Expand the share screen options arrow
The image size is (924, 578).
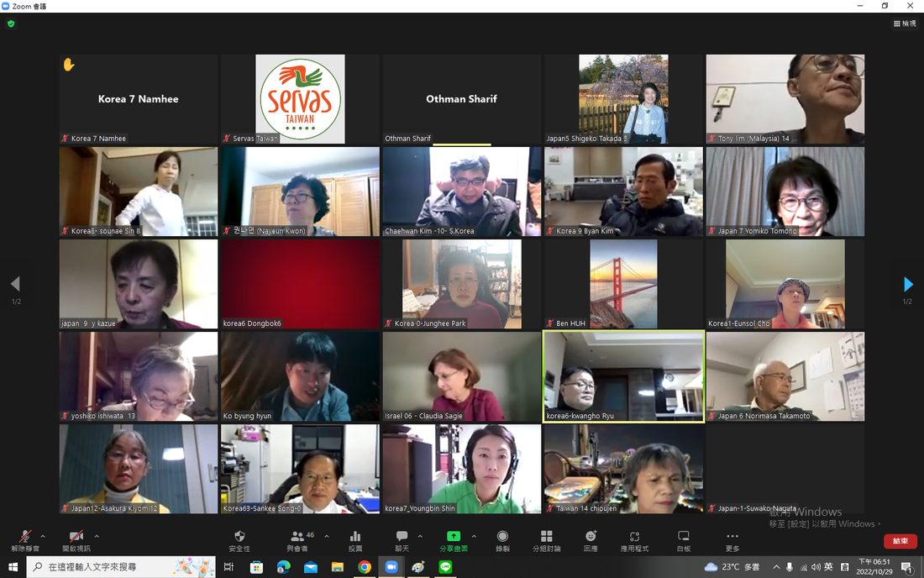point(474,536)
